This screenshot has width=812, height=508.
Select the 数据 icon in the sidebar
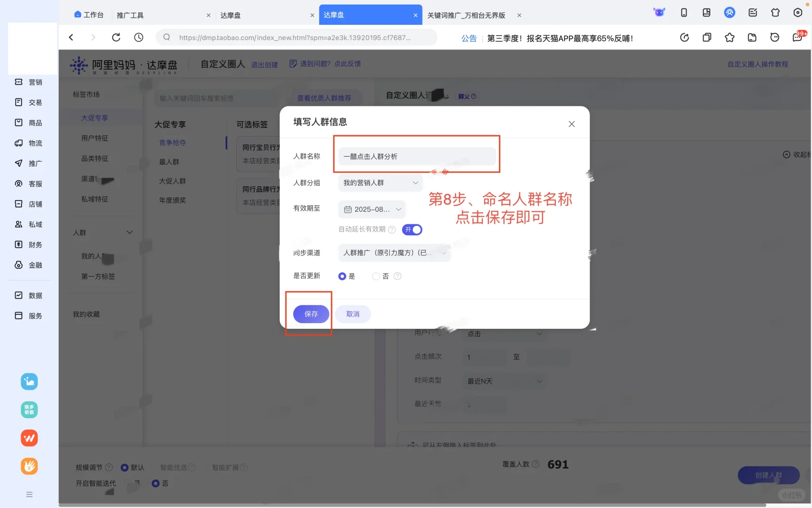pyautogui.click(x=19, y=295)
